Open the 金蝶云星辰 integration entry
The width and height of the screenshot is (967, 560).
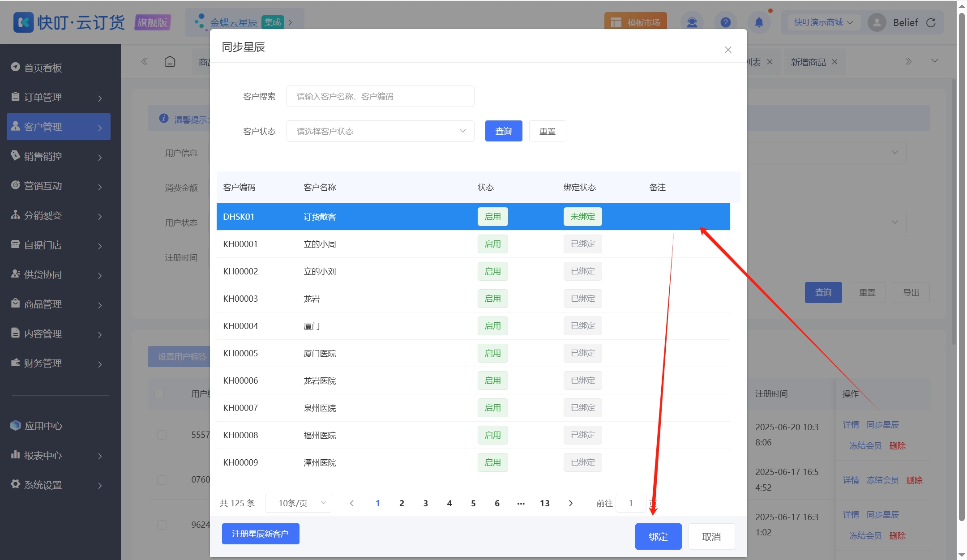pyautogui.click(x=244, y=22)
